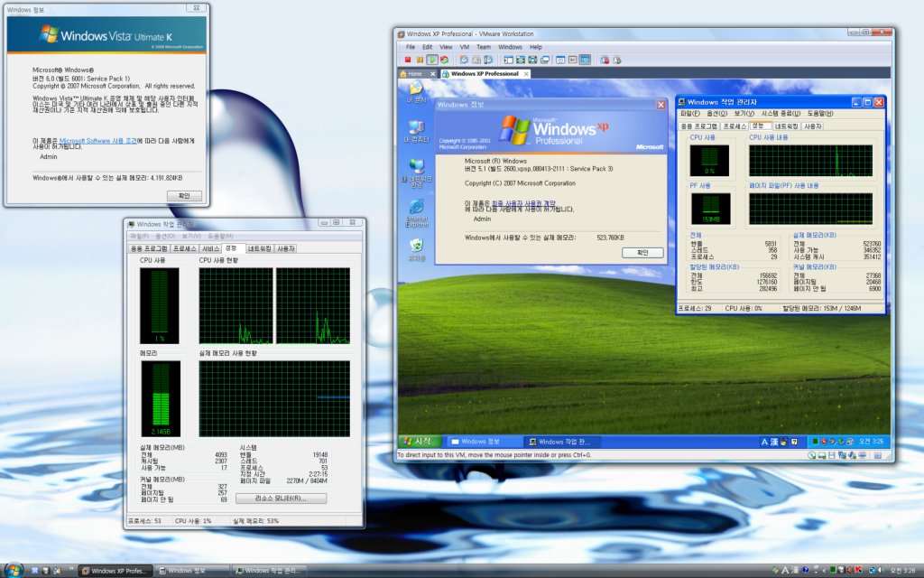
Task: Select 서비스 tab in Vista Task Manager
Action: (211, 249)
